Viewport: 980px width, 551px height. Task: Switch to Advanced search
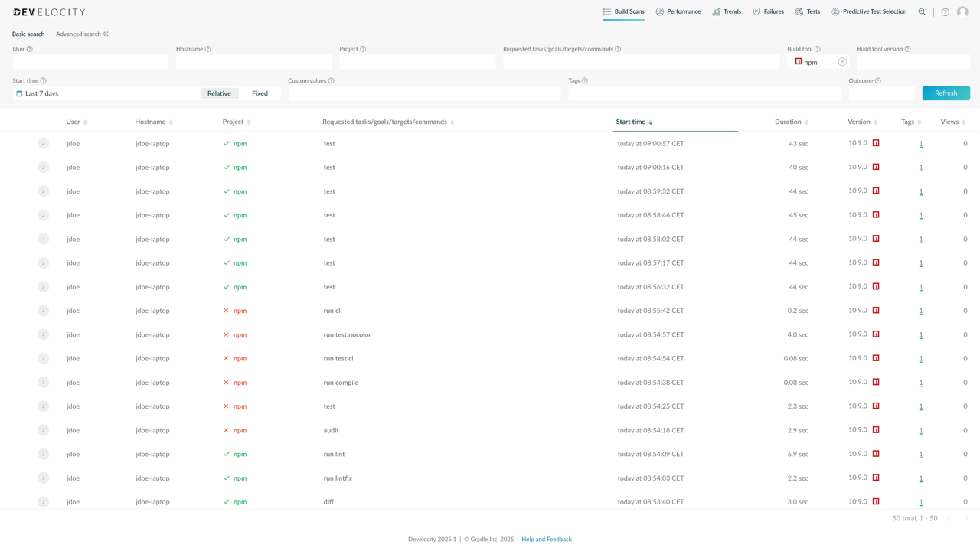tap(78, 34)
